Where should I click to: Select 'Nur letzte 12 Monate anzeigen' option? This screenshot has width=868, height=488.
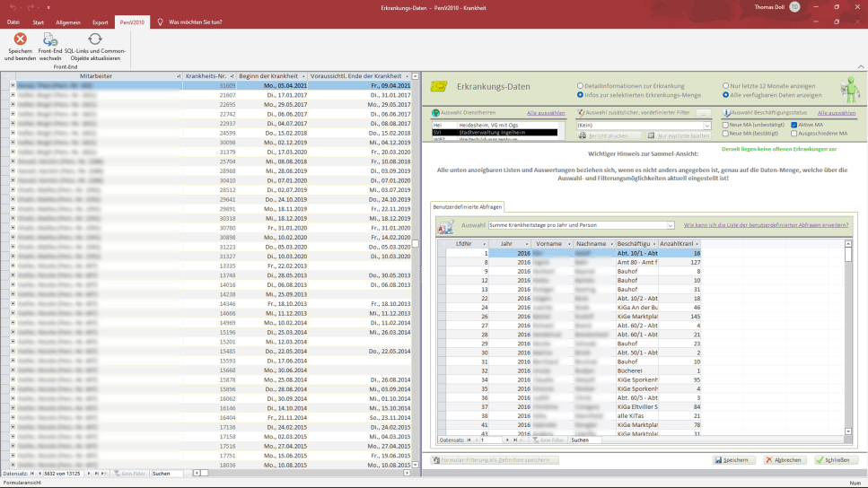point(726,86)
